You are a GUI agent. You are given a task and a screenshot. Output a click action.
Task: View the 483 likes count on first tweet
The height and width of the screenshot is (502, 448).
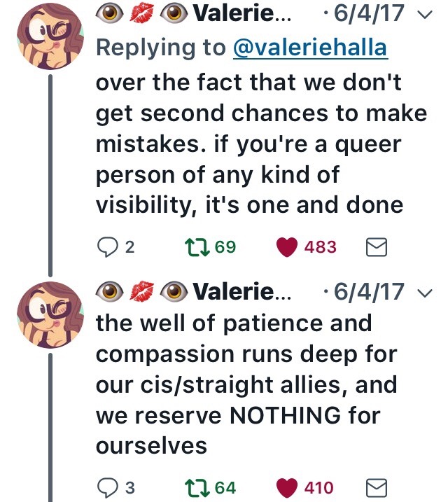tap(320, 246)
